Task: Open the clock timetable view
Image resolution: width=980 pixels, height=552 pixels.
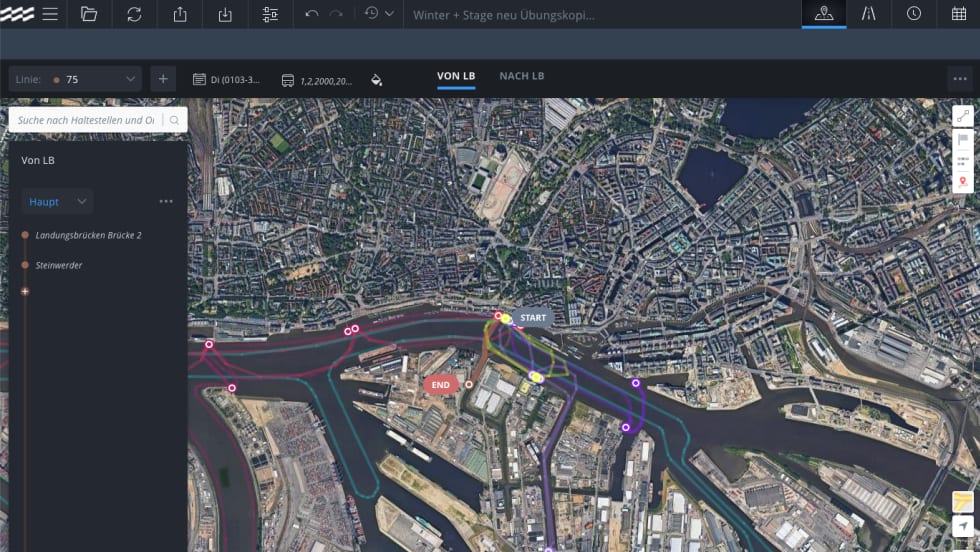Action: pos(914,14)
